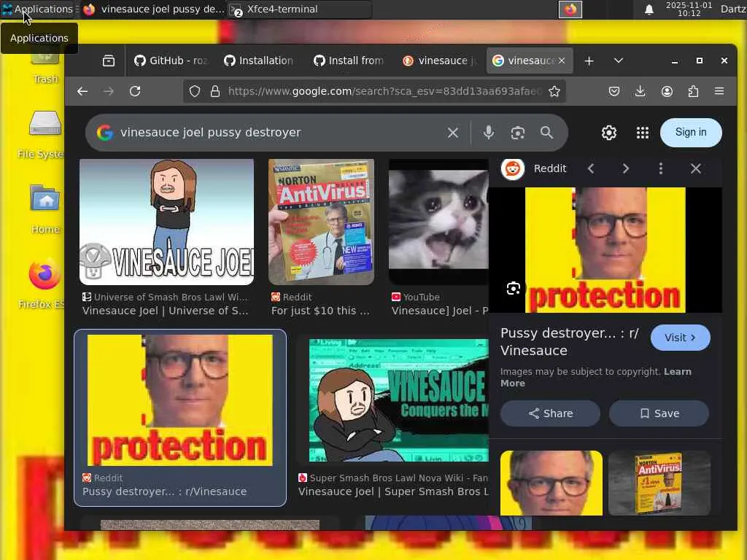Image resolution: width=747 pixels, height=560 pixels.
Task: Show the next image in preview panel
Action: 625,168
